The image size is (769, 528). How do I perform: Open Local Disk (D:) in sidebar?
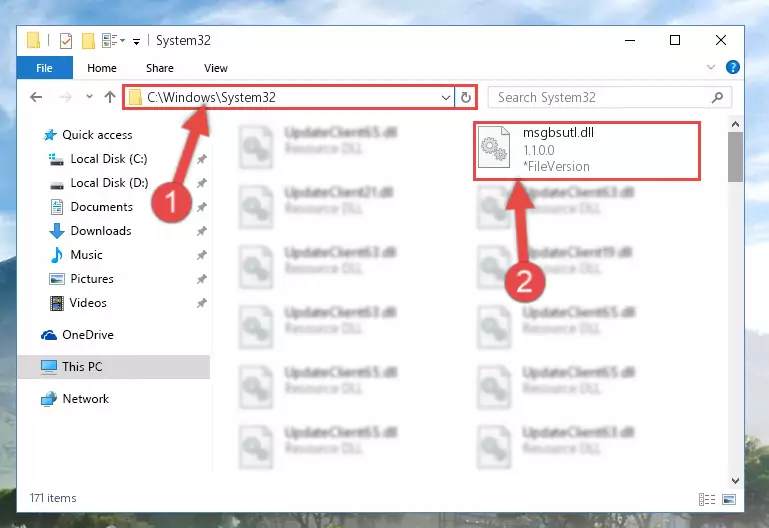pyautogui.click(x=99, y=183)
